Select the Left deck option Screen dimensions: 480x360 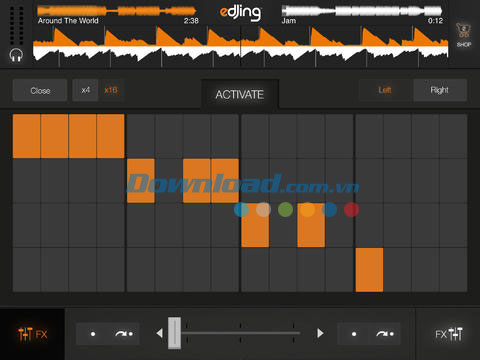pos(385,90)
